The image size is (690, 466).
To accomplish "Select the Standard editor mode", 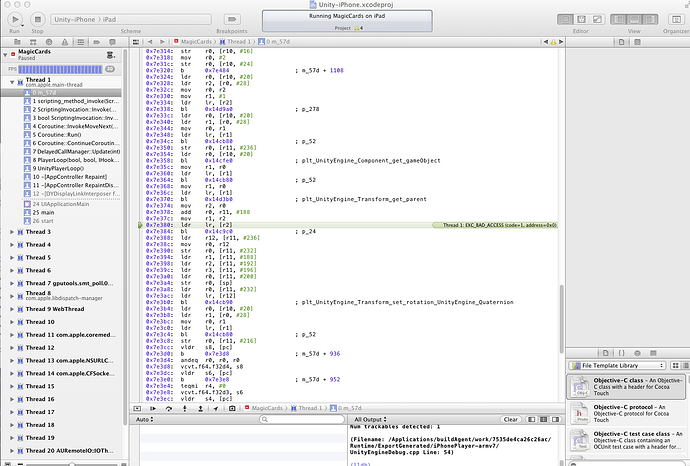I will click(565, 19).
